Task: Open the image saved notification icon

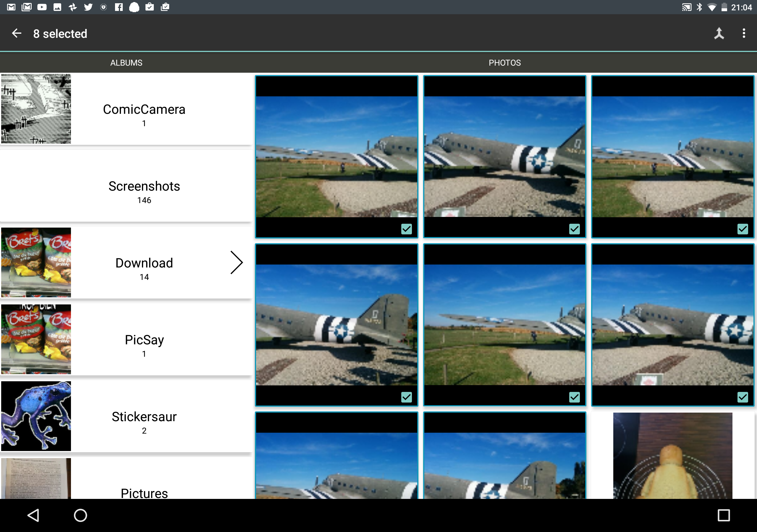Action: 57,7
